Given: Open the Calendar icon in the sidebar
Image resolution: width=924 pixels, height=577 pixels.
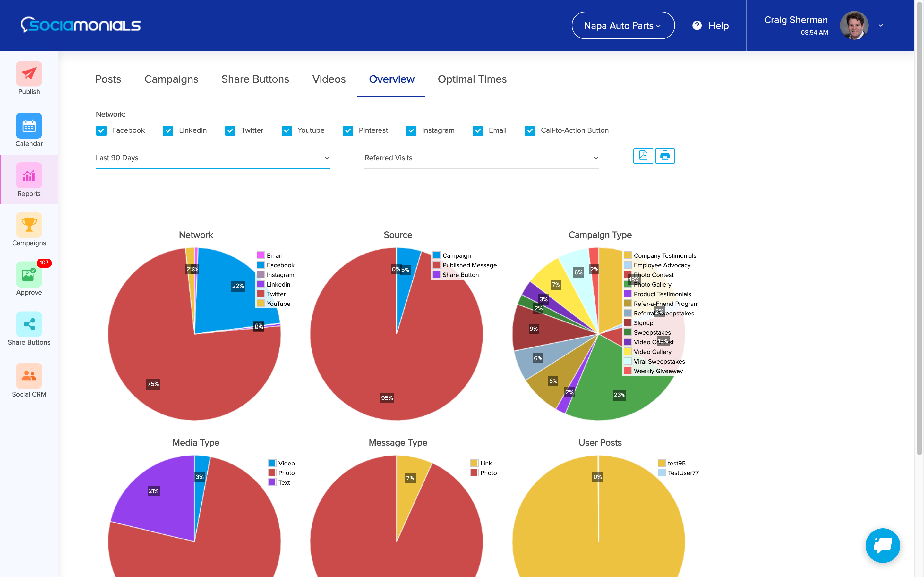Looking at the screenshot, I should coord(29,126).
